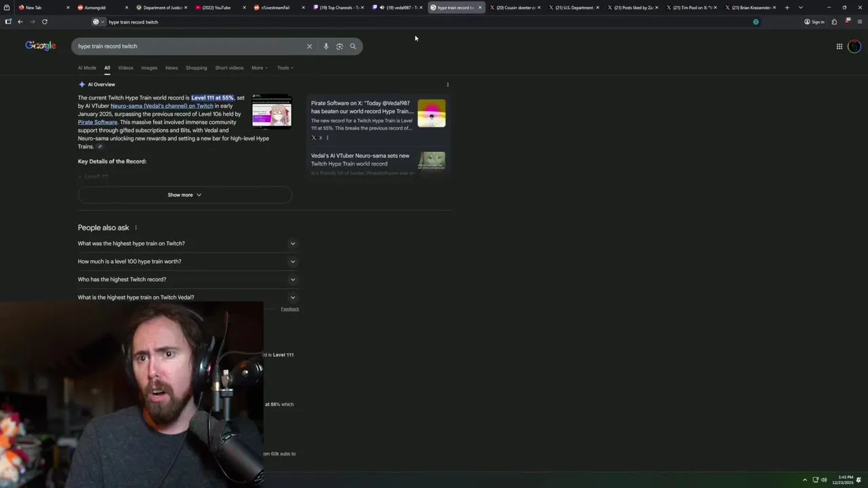This screenshot has height=488, width=868.
Task: Click the translate globe icon in address bar
Action: (755, 22)
